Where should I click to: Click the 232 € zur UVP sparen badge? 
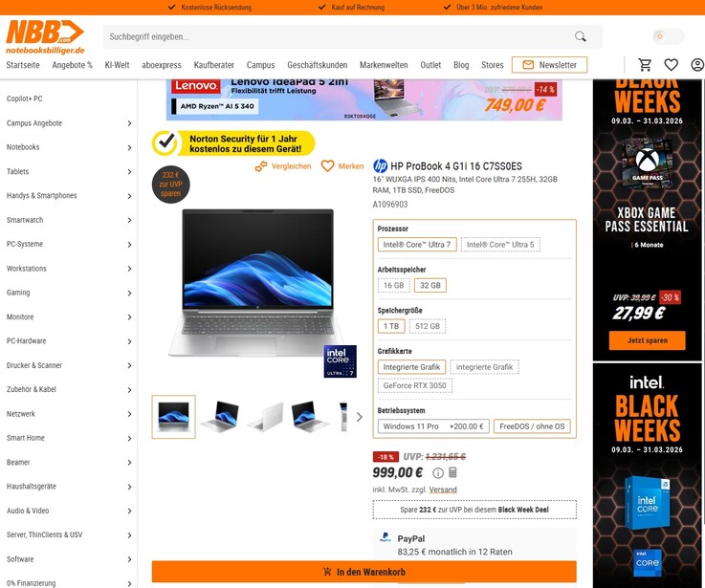tap(171, 185)
